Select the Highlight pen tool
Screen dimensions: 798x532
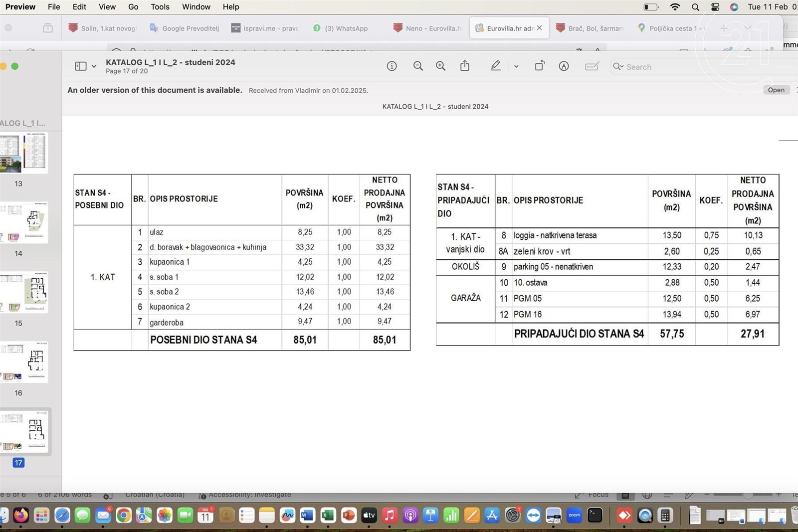pos(495,66)
